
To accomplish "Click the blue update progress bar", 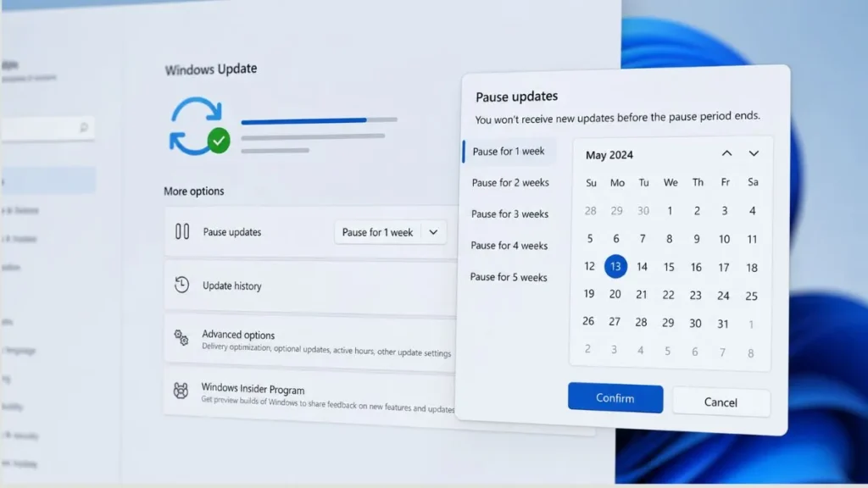I will pos(305,119).
